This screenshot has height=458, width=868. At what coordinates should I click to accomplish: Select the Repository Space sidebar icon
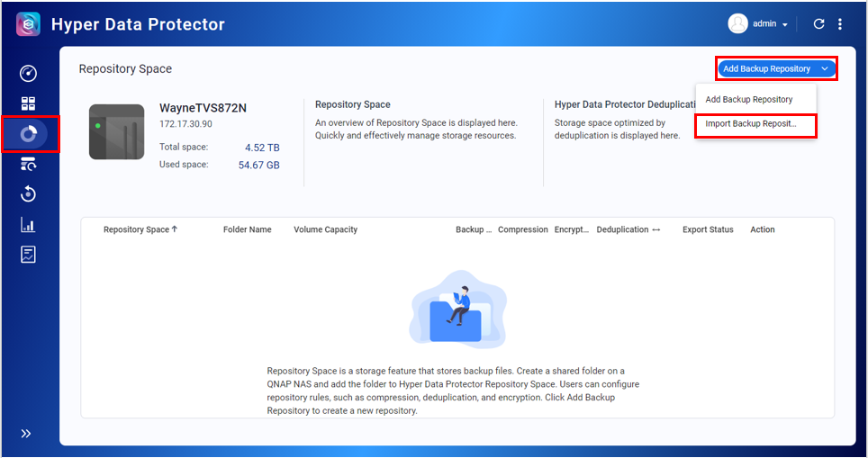[x=29, y=134]
